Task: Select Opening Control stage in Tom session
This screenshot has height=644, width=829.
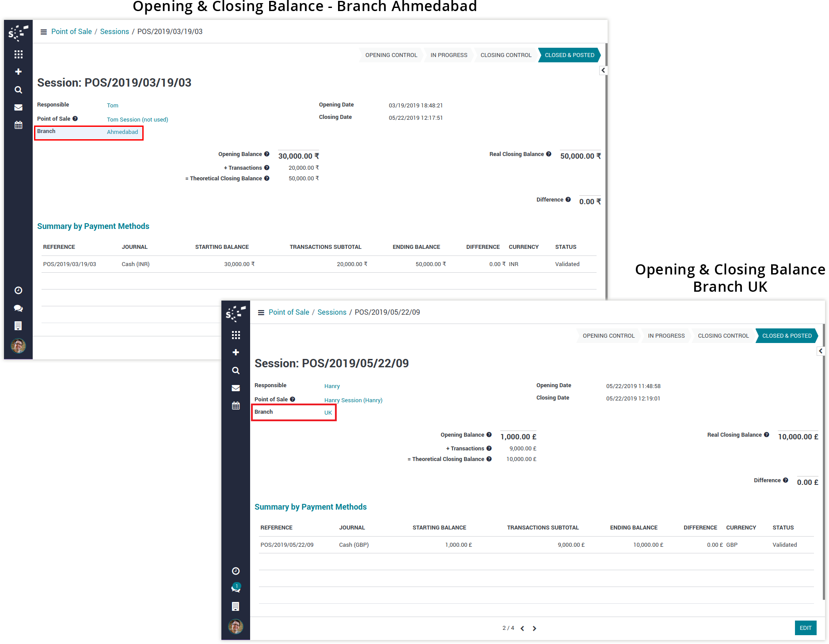Action: pos(391,55)
